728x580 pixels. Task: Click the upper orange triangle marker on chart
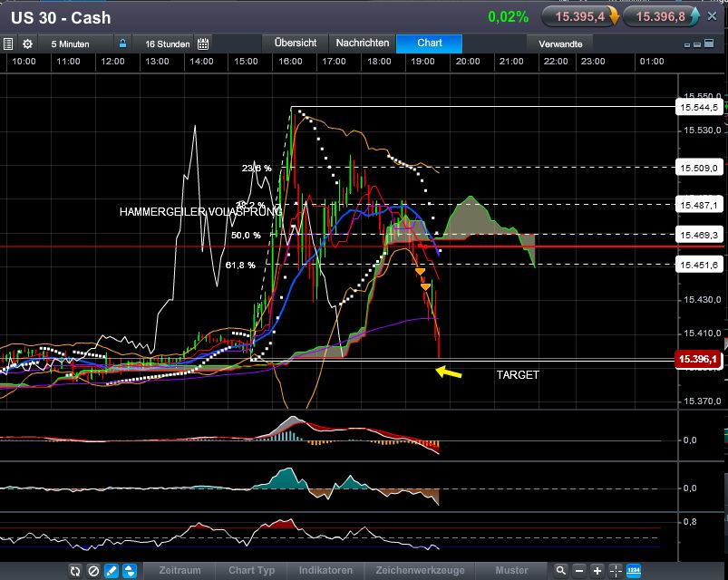pyautogui.click(x=420, y=272)
